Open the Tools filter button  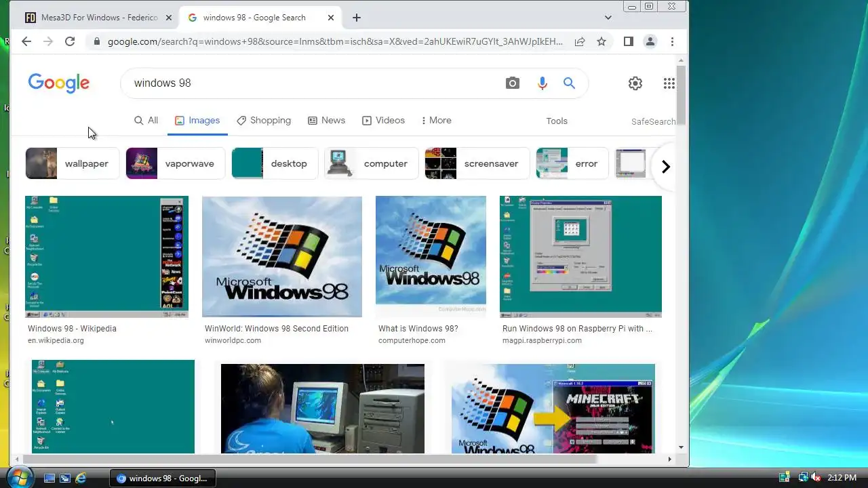[x=557, y=121]
